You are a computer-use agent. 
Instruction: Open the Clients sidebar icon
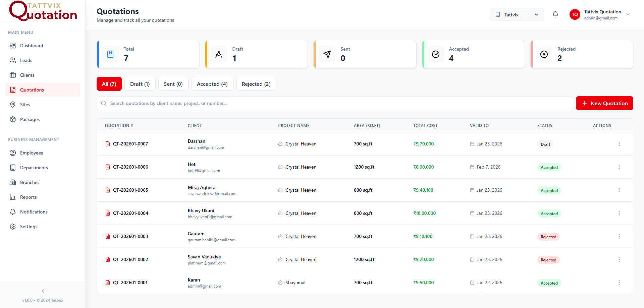click(x=12, y=75)
